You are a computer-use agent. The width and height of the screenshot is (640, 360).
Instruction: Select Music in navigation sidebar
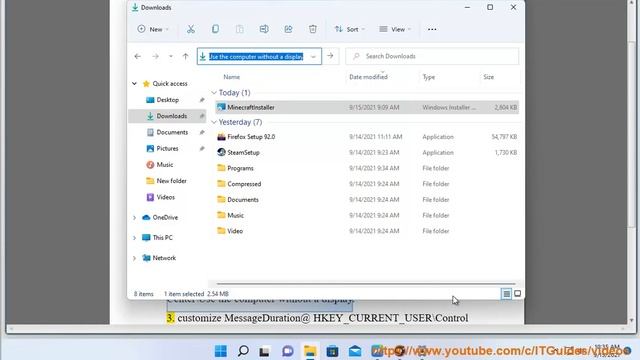tap(165, 164)
